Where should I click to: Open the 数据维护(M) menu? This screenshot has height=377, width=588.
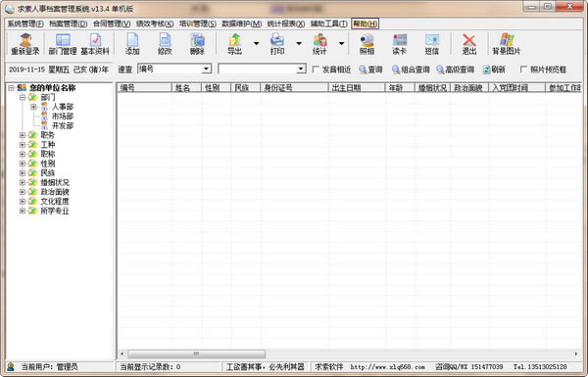(x=241, y=24)
